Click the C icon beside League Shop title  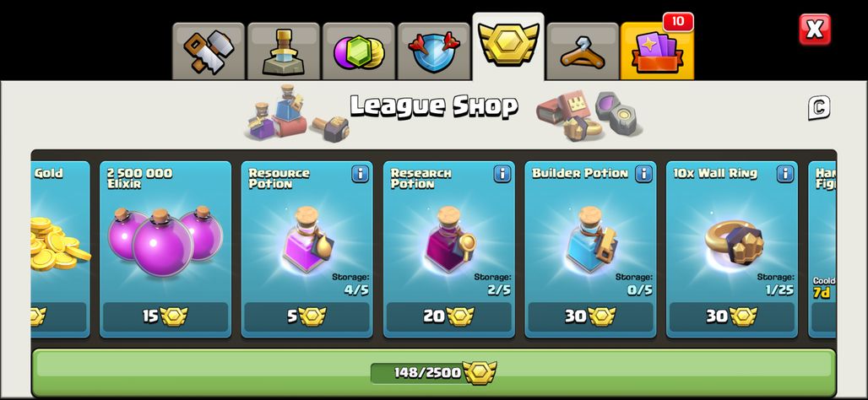click(x=819, y=107)
